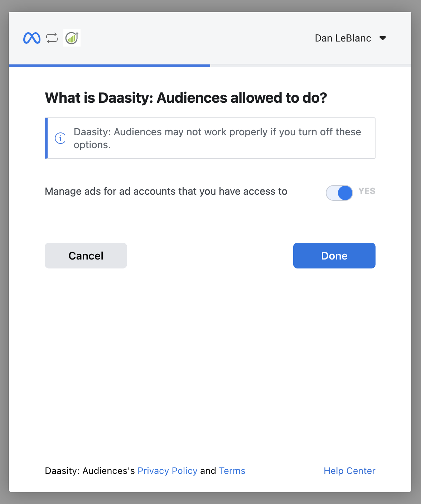Open the Terms link in footer
Viewport: 421px width, 504px height.
point(232,471)
